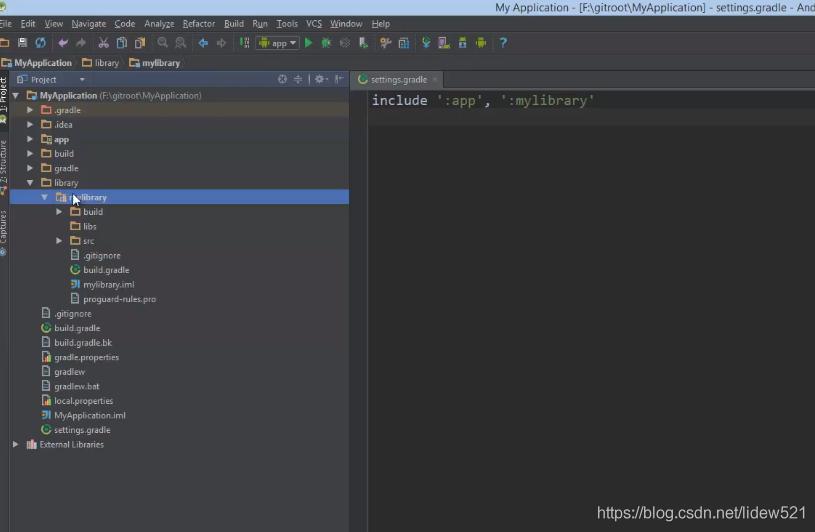Expand the src folder under mylibrary
Viewport: 815px width, 532px height.
pyautogui.click(x=59, y=241)
